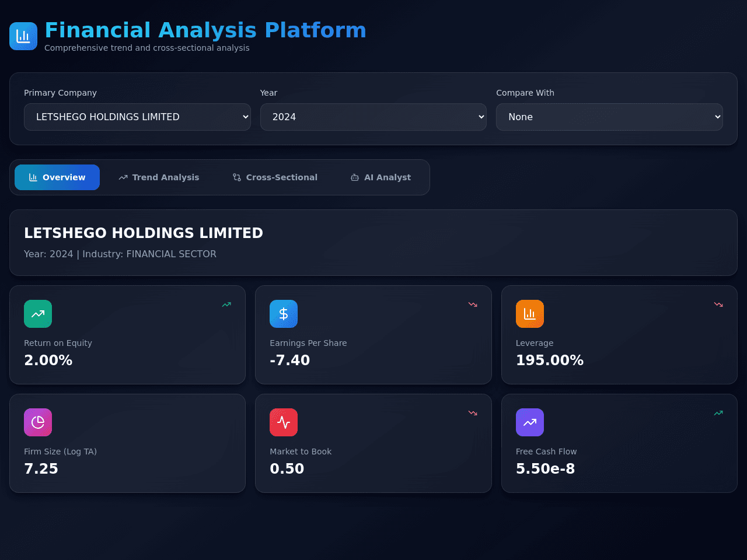Click the Firm Size value 7.25

(41, 468)
